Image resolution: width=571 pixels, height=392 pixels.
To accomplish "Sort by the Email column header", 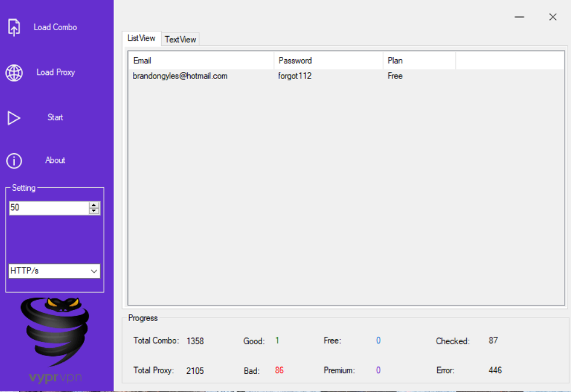I will [x=201, y=60].
